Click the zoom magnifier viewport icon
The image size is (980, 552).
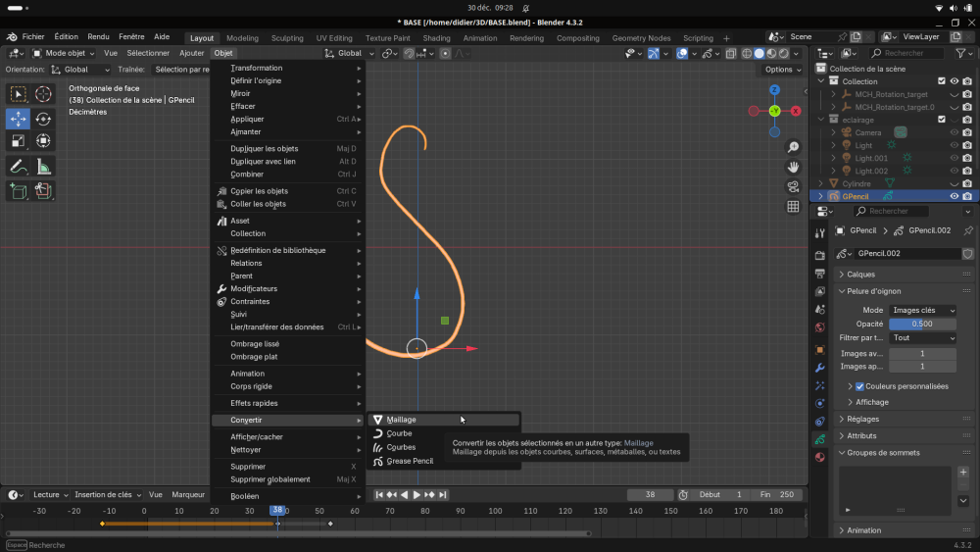tap(793, 147)
